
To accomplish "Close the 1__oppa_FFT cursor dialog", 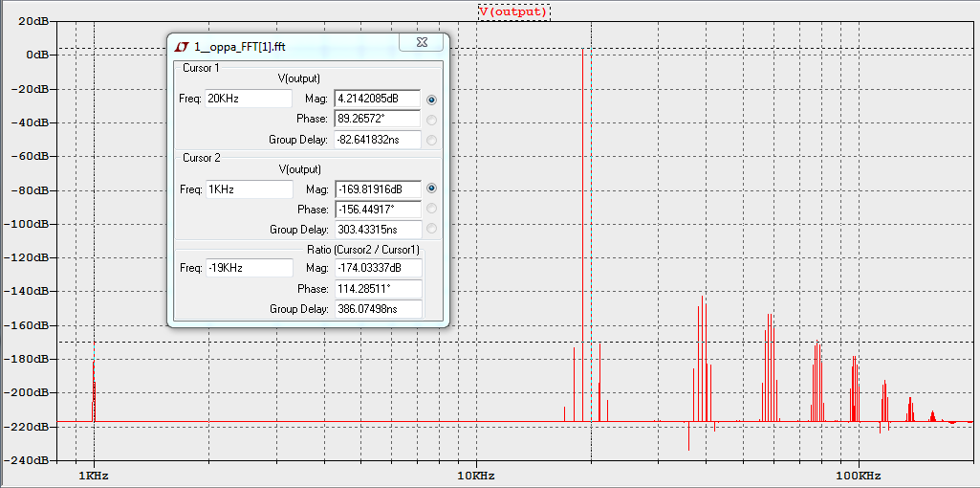I will (422, 42).
